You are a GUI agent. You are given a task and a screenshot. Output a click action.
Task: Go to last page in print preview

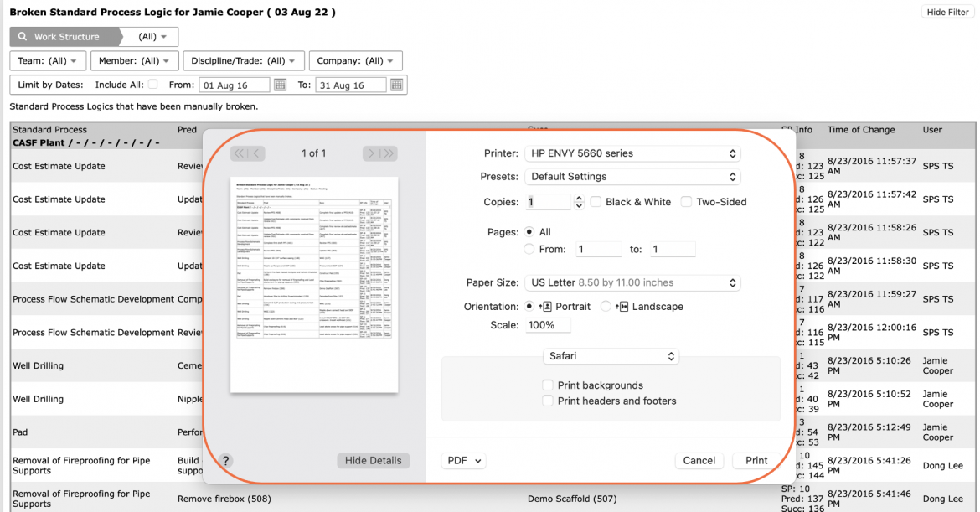(x=388, y=153)
